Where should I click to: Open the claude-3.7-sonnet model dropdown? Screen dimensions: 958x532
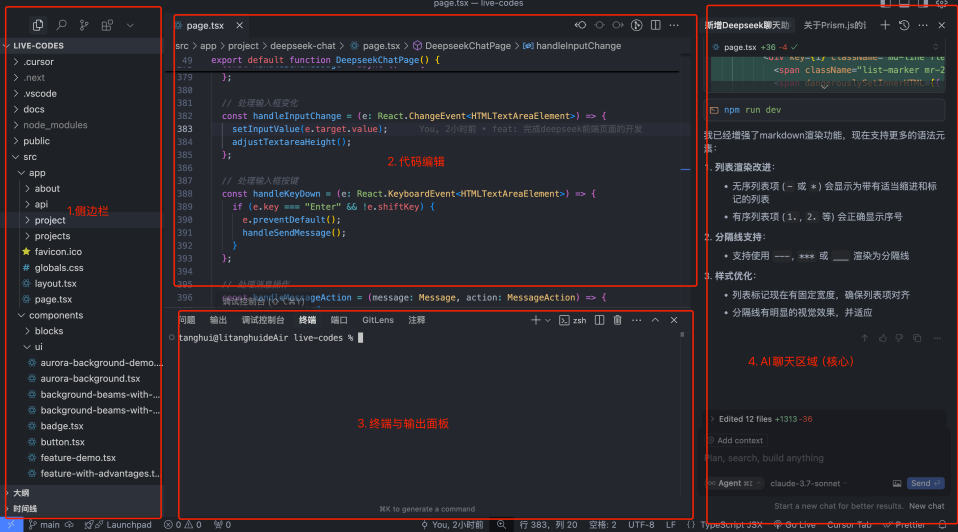806,483
